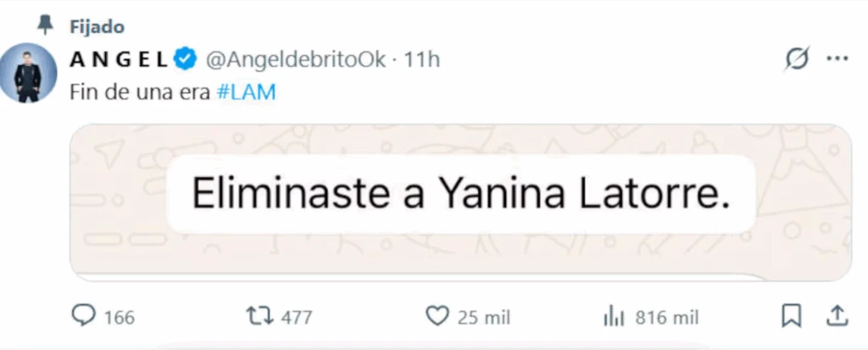868x350 pixels.
Task: Click the 477 reposts count
Action: [x=296, y=318]
